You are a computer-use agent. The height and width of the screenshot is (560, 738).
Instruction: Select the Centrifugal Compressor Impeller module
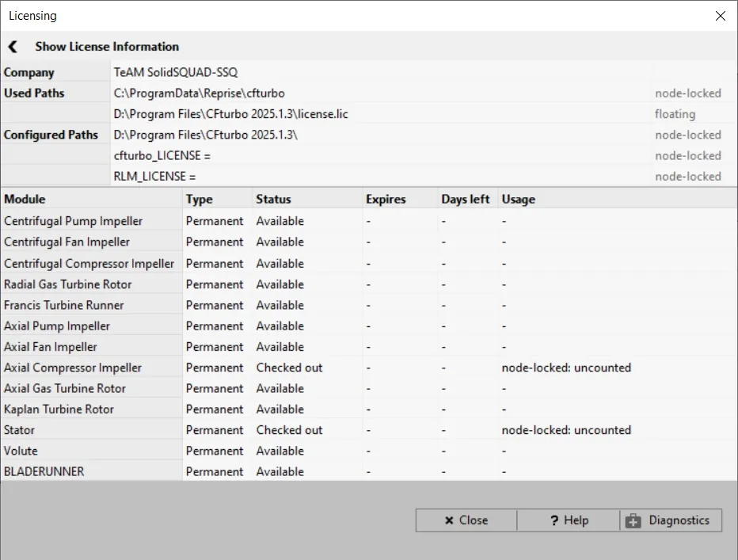click(89, 264)
